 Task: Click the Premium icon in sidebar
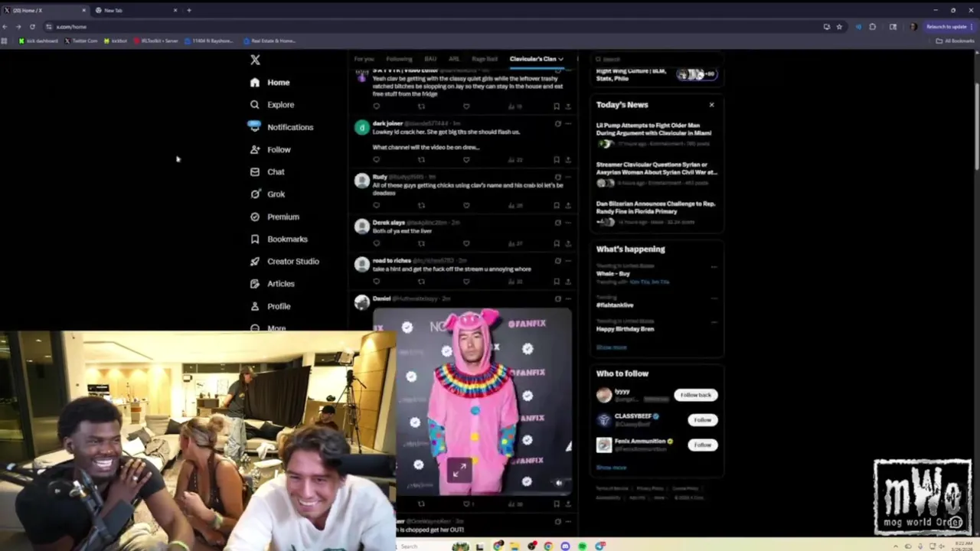pos(255,217)
